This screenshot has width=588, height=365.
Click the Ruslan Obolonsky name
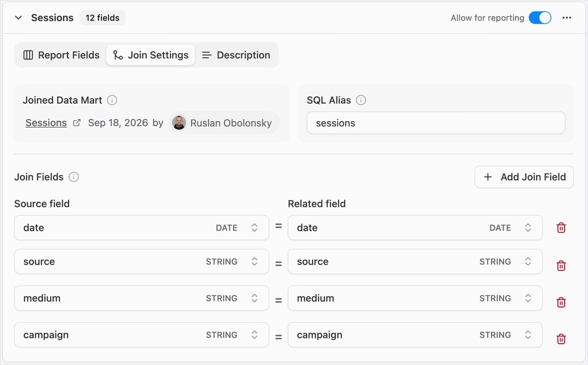[231, 123]
